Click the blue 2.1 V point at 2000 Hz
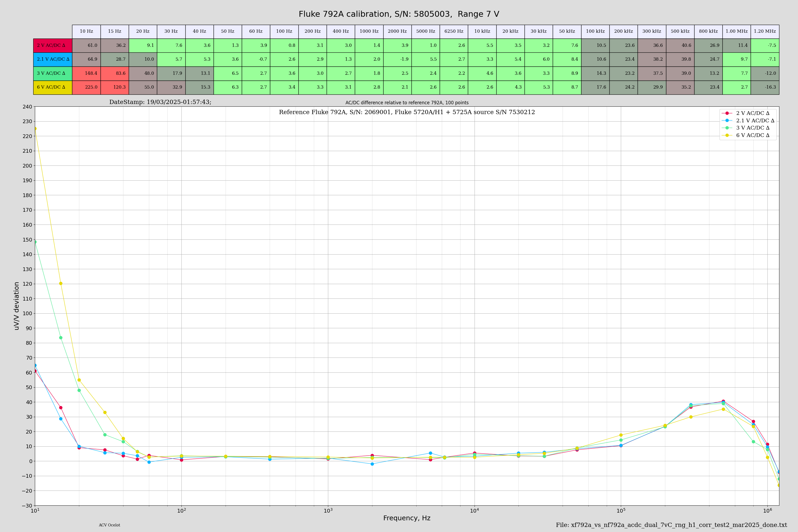 tap(372, 464)
